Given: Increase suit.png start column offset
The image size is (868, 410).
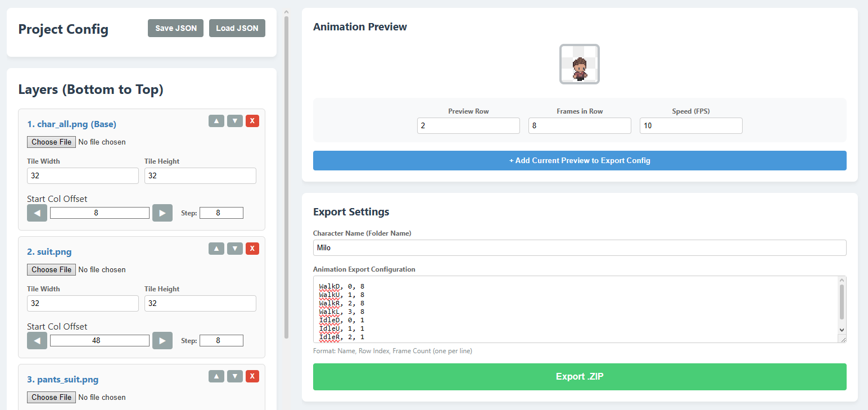Looking at the screenshot, I should [x=162, y=341].
